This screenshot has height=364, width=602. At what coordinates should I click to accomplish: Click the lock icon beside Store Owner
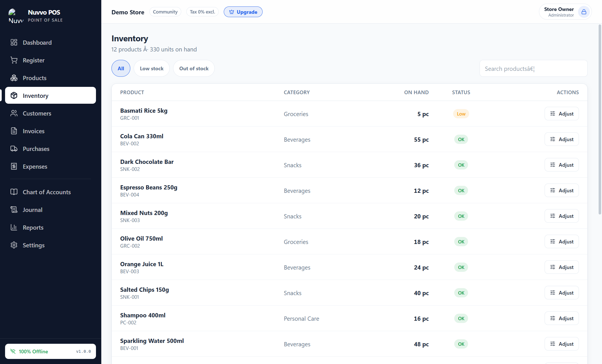coord(584,12)
